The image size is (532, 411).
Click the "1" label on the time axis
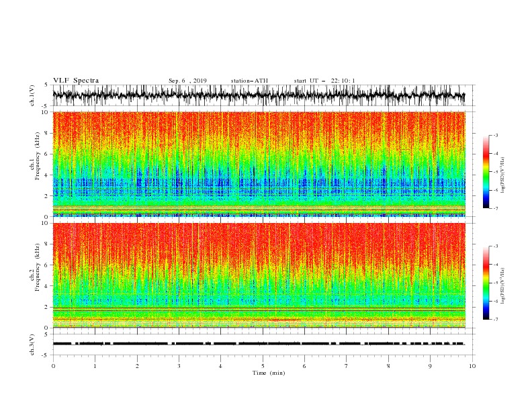click(95, 366)
